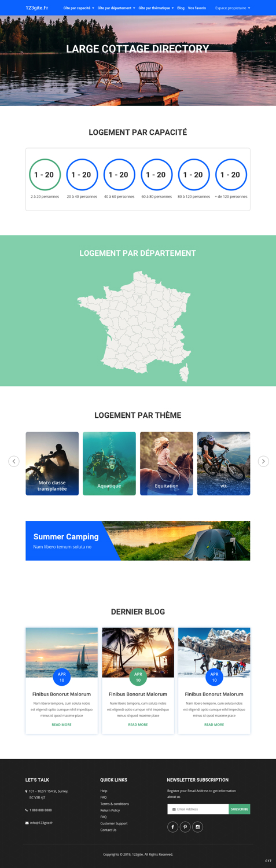Viewport: 276px width, 868px height.
Task: Click the Subscribe button
Action: (240, 809)
